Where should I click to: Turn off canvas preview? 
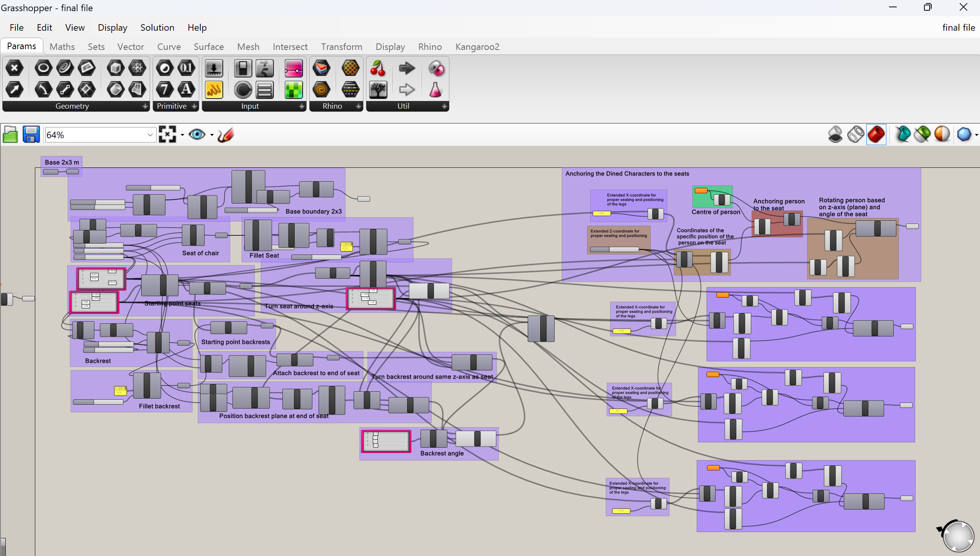tap(835, 135)
